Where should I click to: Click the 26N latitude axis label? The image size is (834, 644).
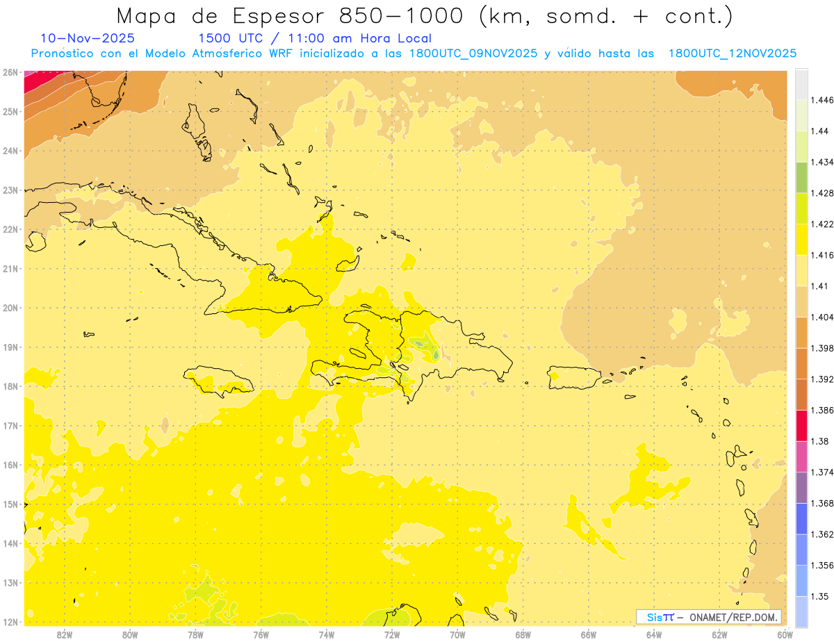click(x=10, y=72)
